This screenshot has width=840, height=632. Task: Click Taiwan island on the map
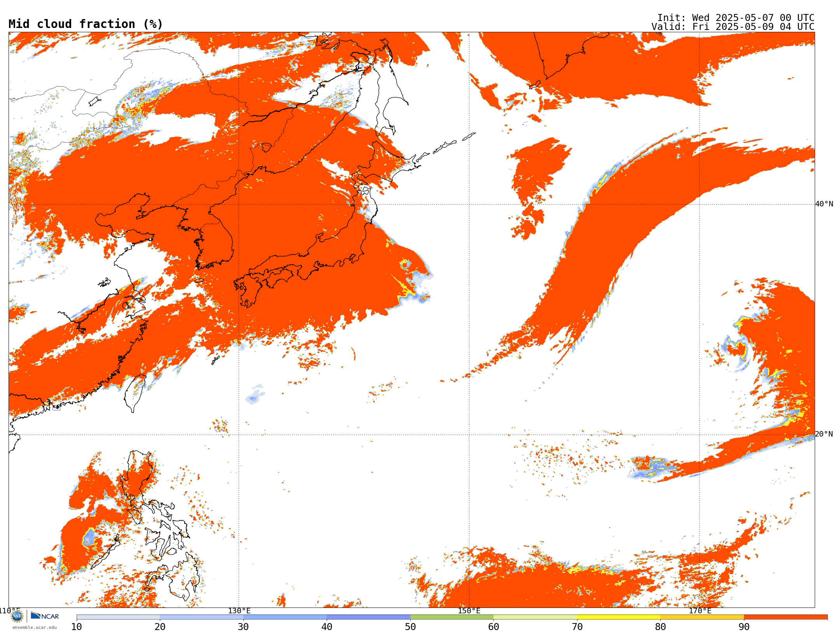pos(135,393)
